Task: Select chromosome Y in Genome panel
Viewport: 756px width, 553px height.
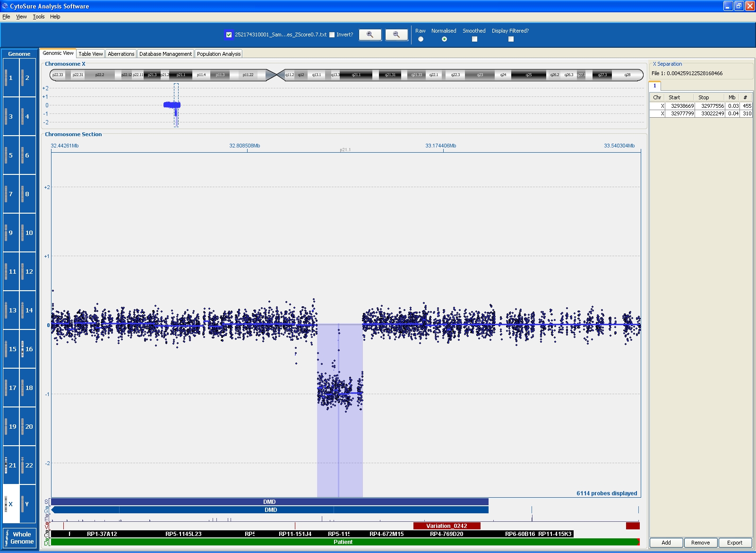Action: click(x=27, y=504)
